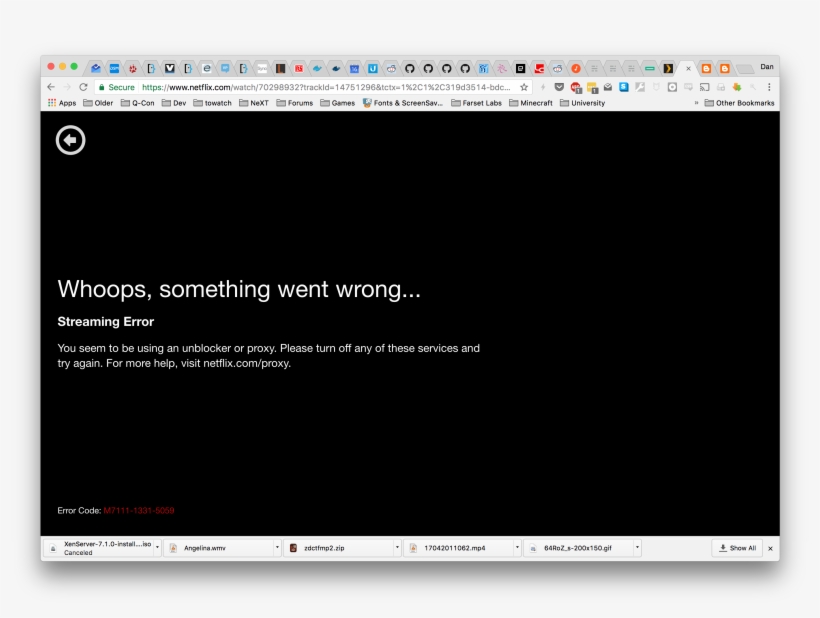Expand Other Bookmarks folder
The image size is (820, 618).
point(739,103)
